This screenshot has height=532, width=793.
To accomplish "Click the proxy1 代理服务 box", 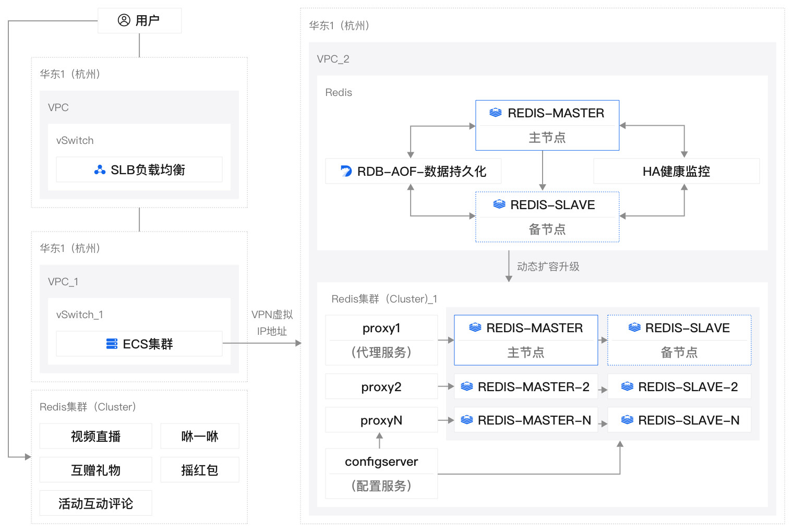I will 381,340.
